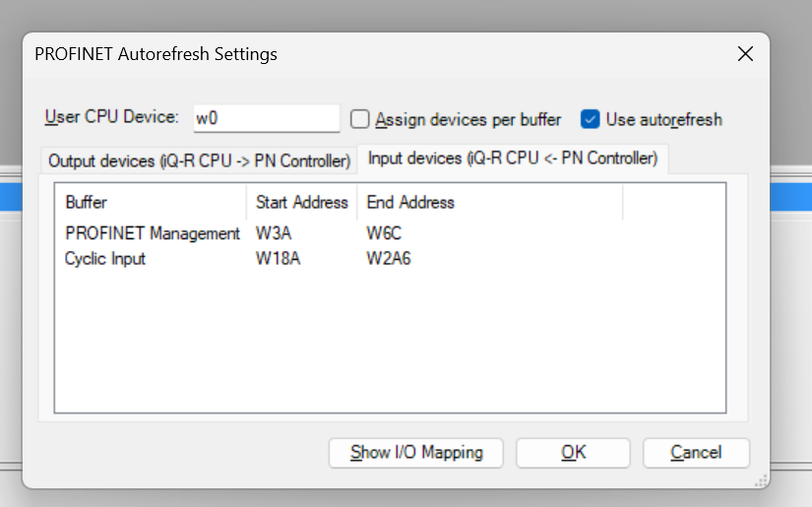Click the Cancel button
812x507 pixels.
(x=696, y=453)
